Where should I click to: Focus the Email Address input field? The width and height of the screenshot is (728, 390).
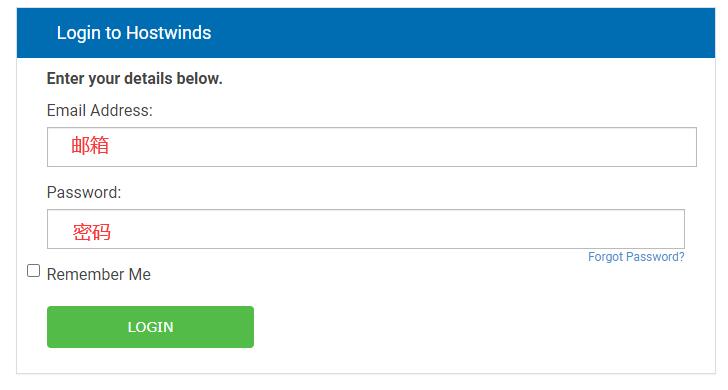[371, 147]
